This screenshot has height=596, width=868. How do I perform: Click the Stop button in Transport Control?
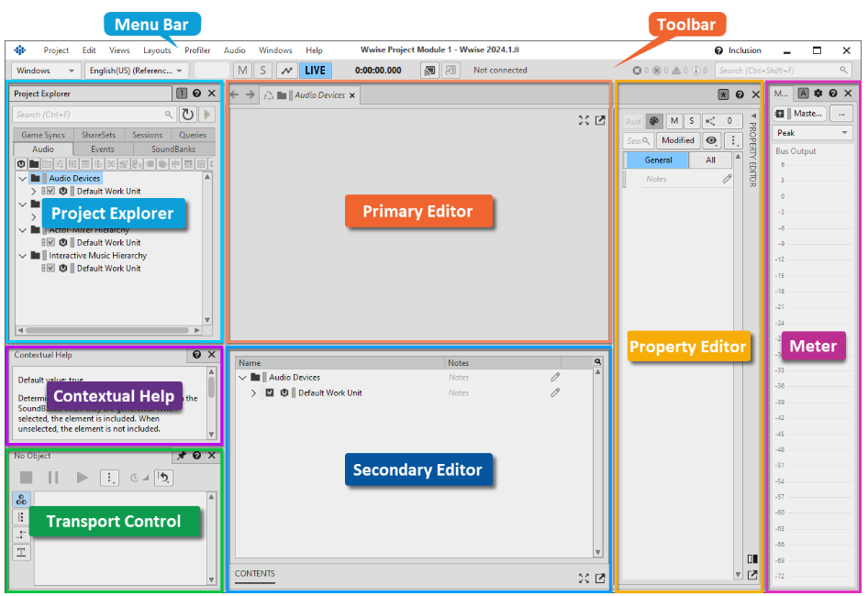pyautogui.click(x=26, y=477)
